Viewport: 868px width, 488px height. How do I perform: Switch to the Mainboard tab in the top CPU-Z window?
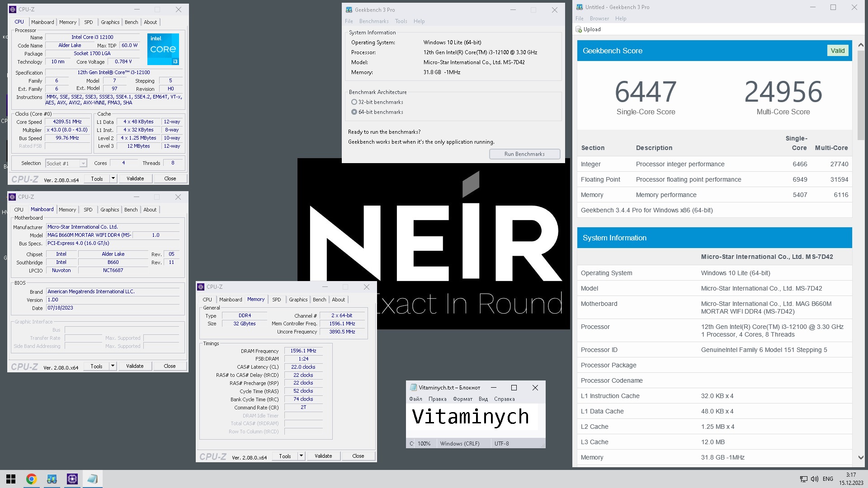tap(42, 22)
